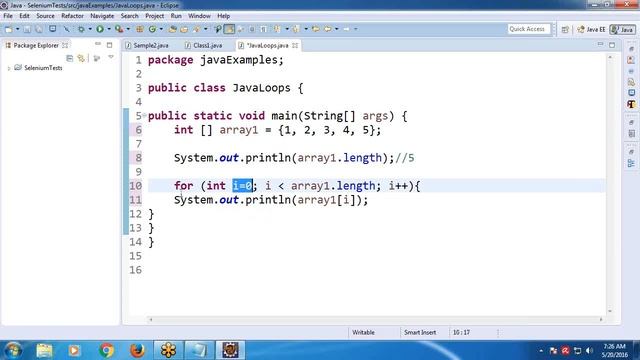Click the Save toolbar icon

(x=27, y=29)
